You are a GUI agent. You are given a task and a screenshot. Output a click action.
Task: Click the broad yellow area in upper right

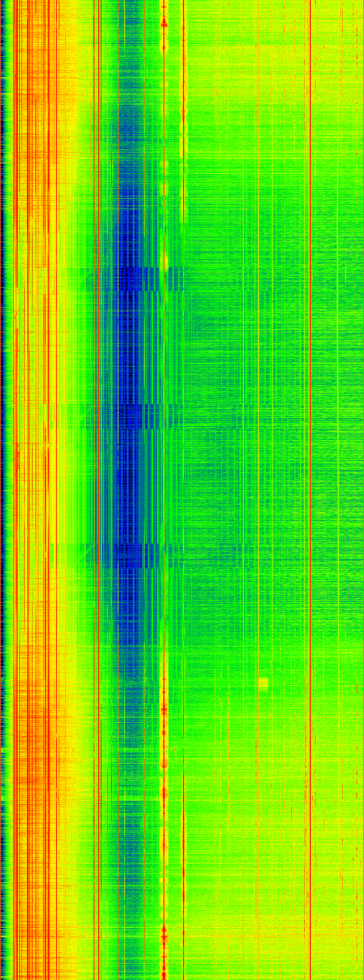274,57
